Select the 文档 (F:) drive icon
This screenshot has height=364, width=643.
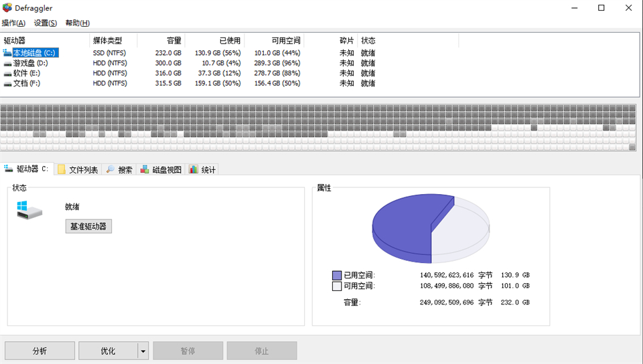click(7, 84)
